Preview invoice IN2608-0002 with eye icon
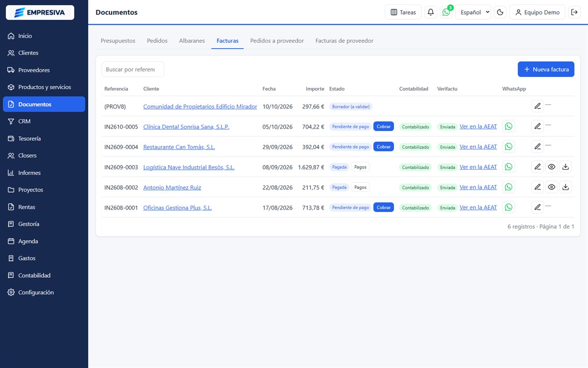This screenshot has width=588, height=368. (552, 187)
